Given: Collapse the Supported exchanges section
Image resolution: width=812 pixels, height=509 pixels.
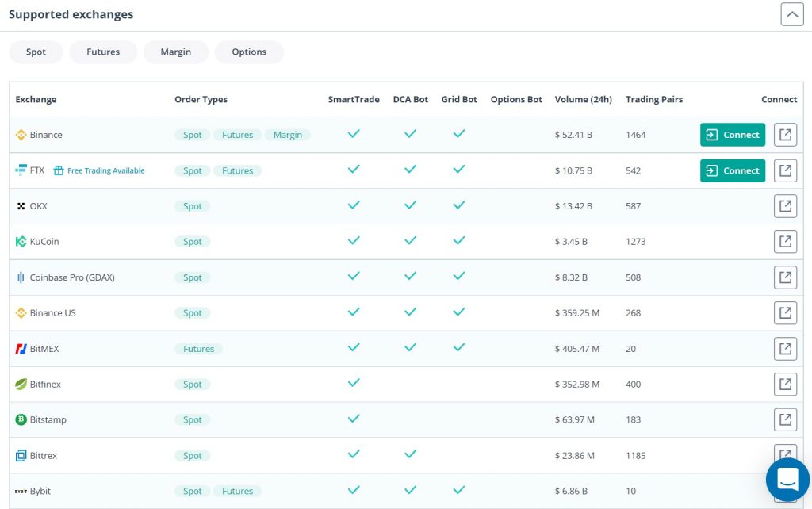Looking at the screenshot, I should tap(791, 14).
